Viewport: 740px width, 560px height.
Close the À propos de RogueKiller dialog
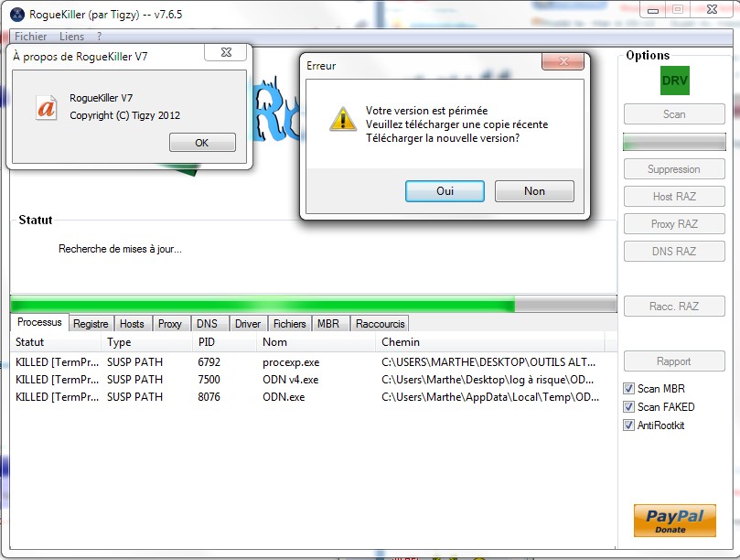[226, 52]
